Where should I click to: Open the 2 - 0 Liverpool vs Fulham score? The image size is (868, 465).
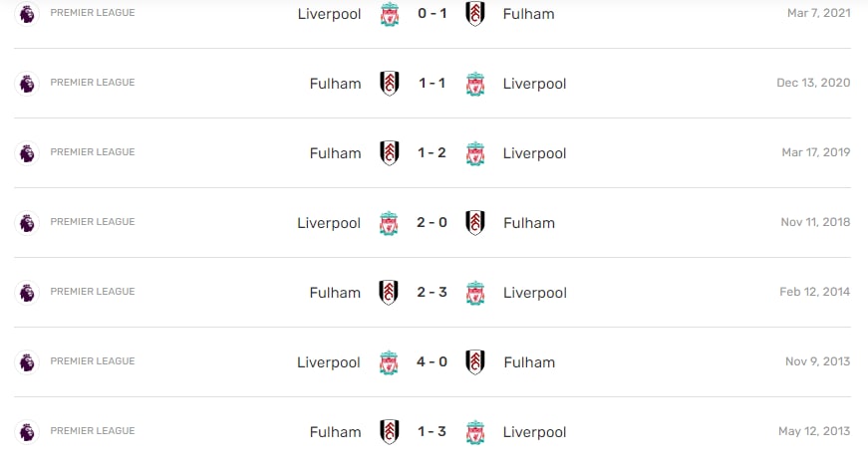click(432, 222)
